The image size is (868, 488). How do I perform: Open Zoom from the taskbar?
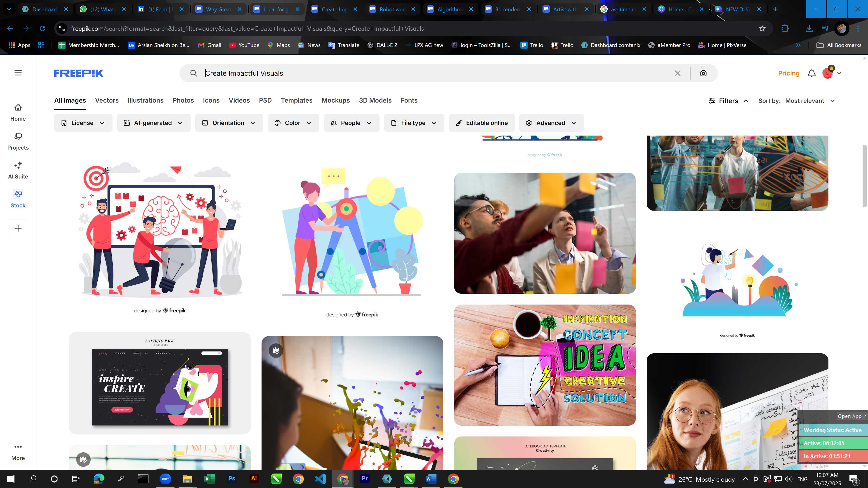pyautogui.click(x=165, y=479)
